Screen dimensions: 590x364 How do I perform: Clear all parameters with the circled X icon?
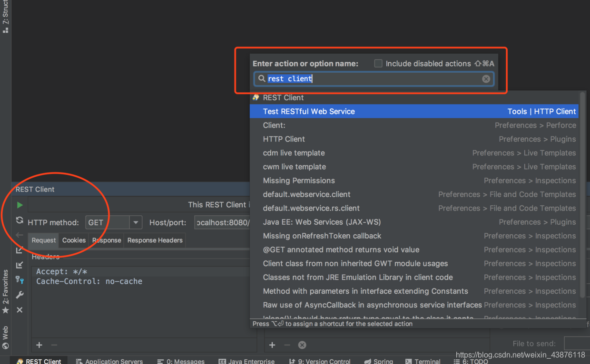pos(302,345)
